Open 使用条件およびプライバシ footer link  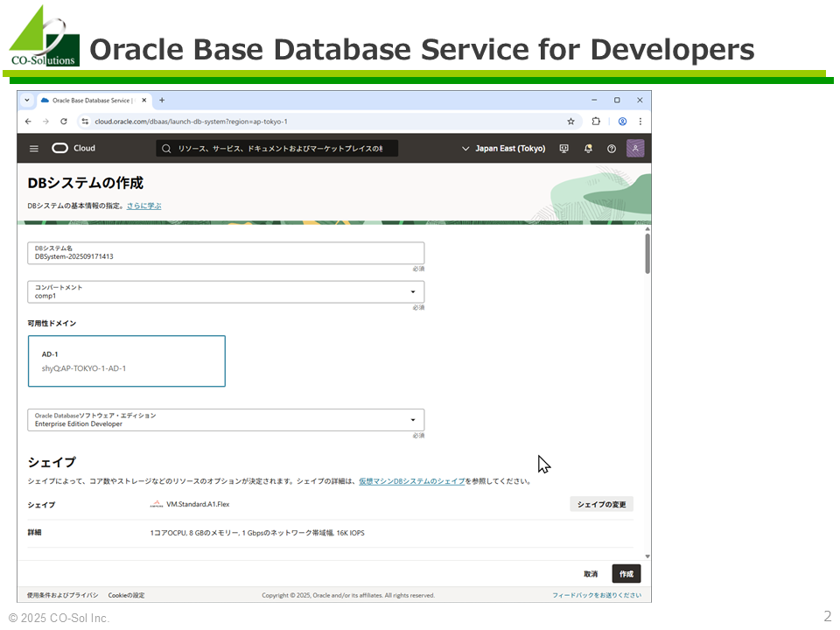pos(63,595)
